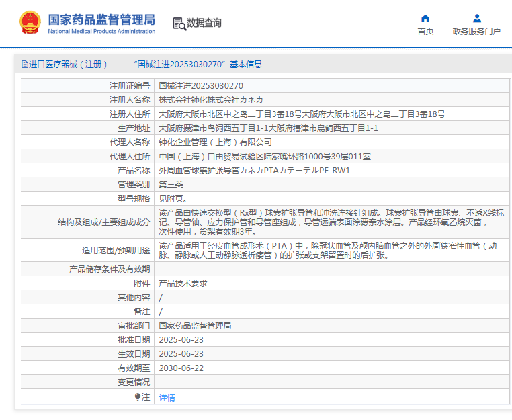Viewport: 512px width, 420px height.
Task: Click registrant name 株式会社钟化 value
Action: pyautogui.click(x=210, y=100)
